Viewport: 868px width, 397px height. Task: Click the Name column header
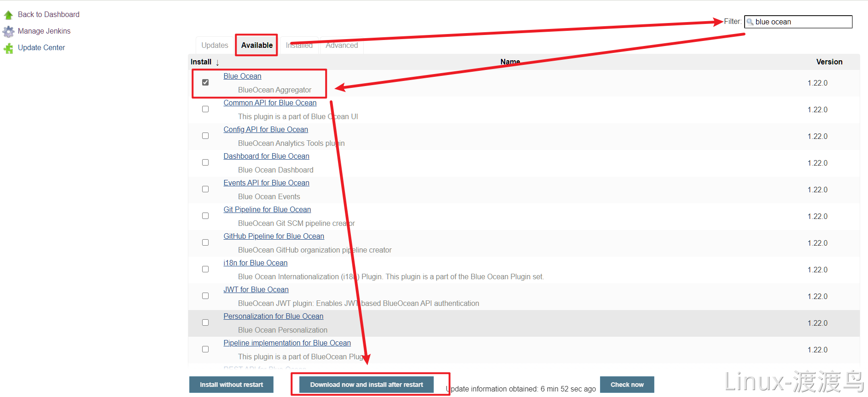tap(510, 62)
